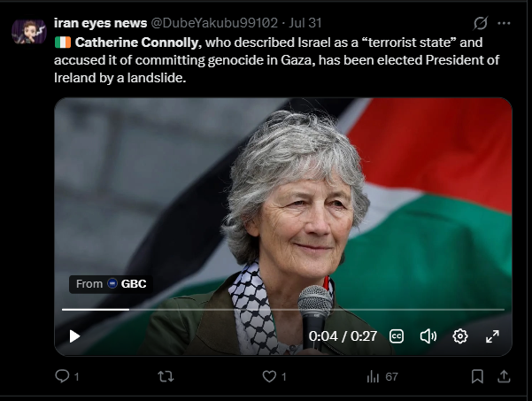Viewport: 532px width, 401px height.
Task: Like the post with heart icon
Action: tap(269, 376)
